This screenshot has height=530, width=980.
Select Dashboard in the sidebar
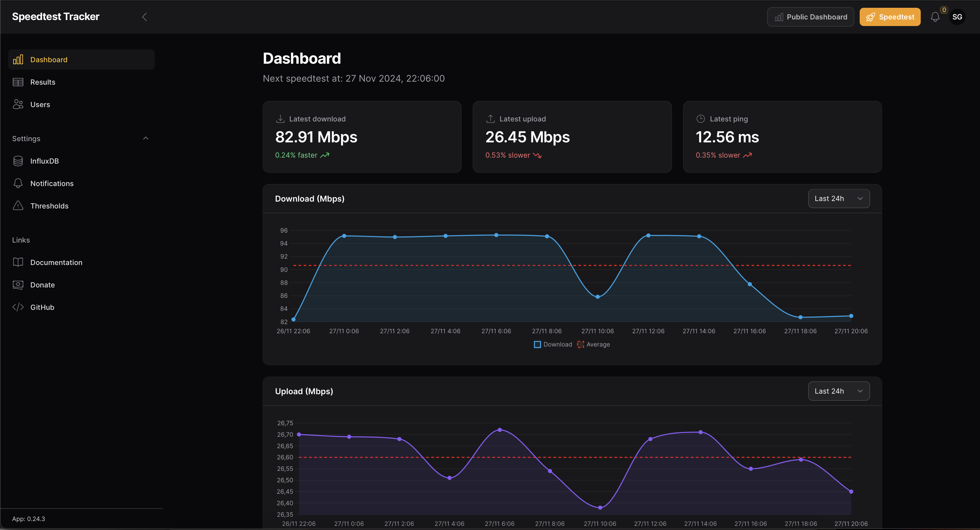click(x=49, y=60)
